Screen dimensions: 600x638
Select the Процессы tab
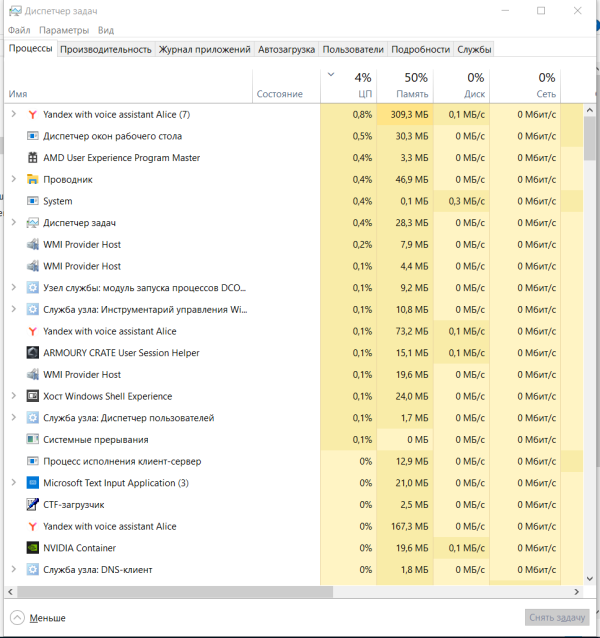pyautogui.click(x=31, y=48)
